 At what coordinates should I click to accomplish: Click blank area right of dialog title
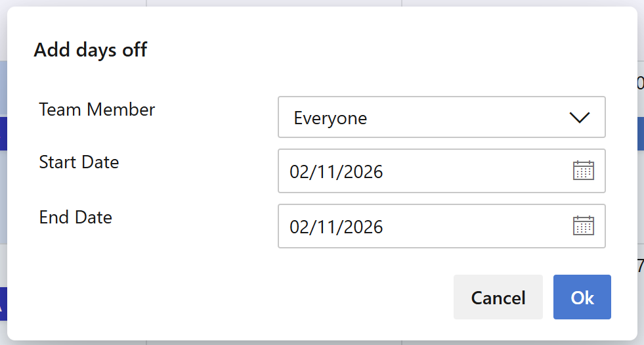click(394, 49)
